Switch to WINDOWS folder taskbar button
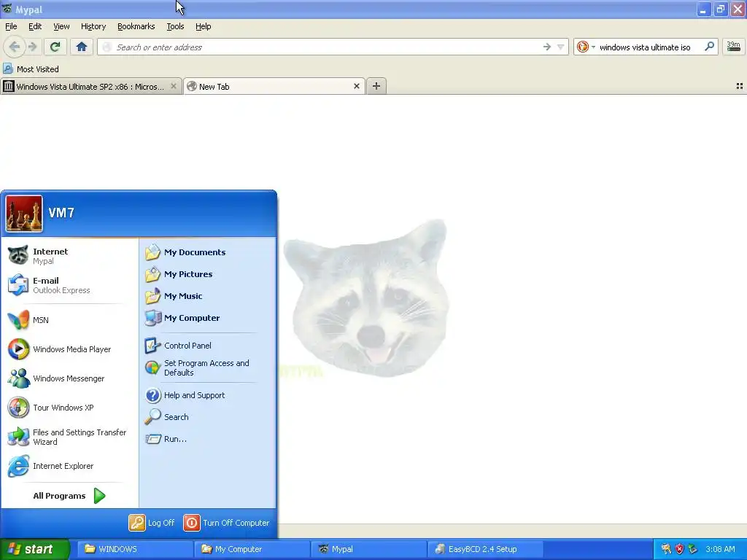The image size is (747, 560). click(135, 550)
